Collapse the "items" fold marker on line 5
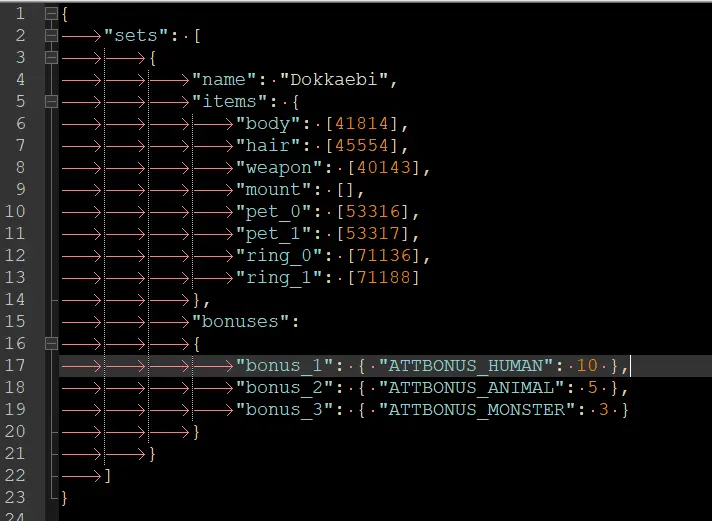This screenshot has height=521, width=712. [x=51, y=102]
